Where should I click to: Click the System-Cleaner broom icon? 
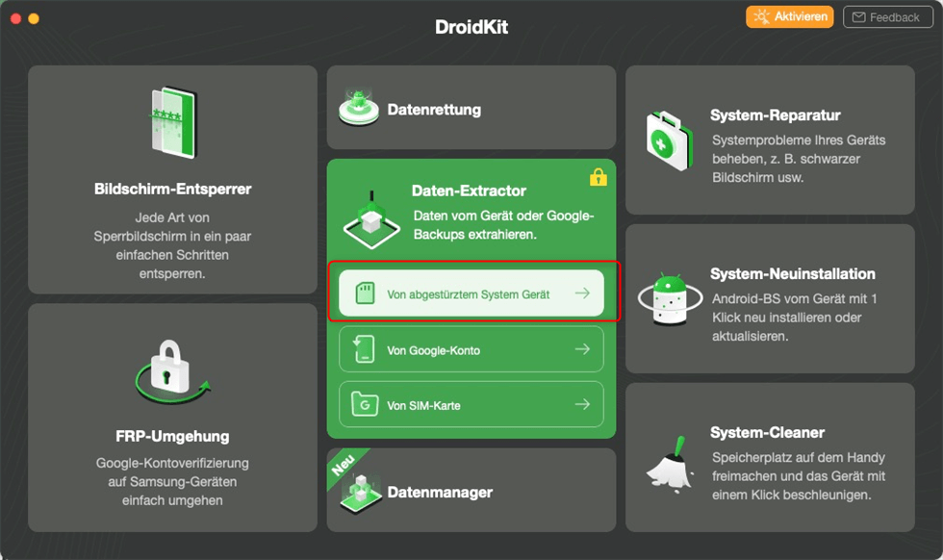(671, 465)
